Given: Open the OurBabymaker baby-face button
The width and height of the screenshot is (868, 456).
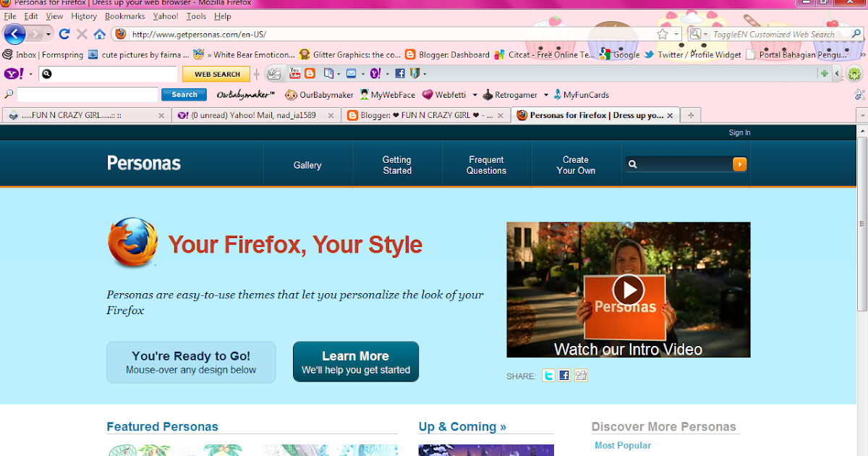Looking at the screenshot, I should (319, 95).
